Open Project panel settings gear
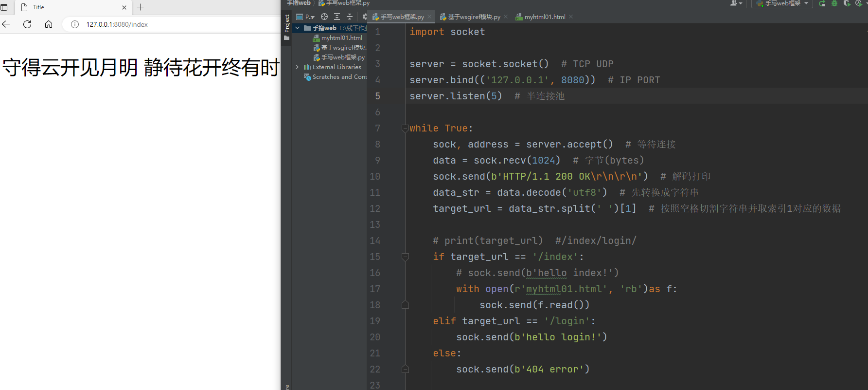 (x=364, y=17)
